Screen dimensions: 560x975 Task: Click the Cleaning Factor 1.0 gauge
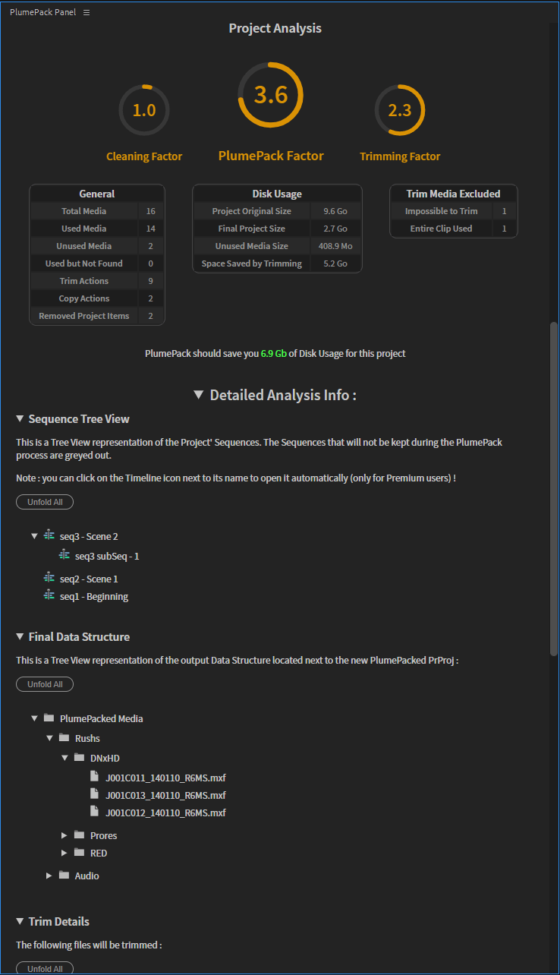(144, 110)
